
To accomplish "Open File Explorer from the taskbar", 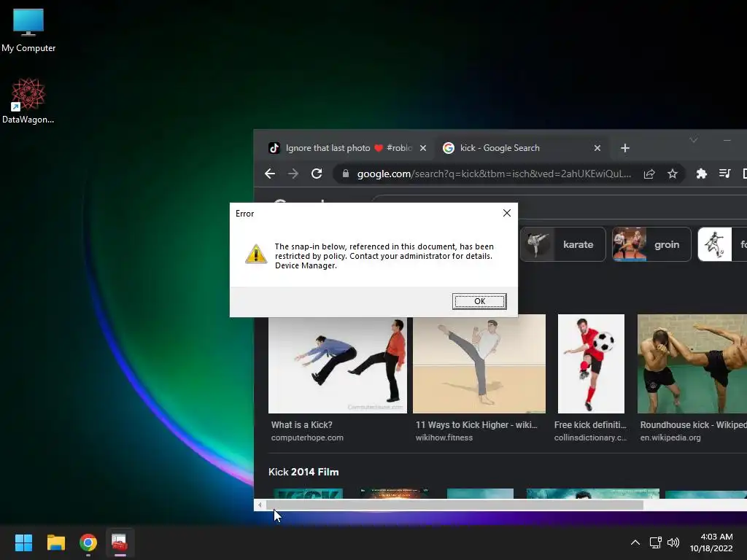I will tap(55, 542).
